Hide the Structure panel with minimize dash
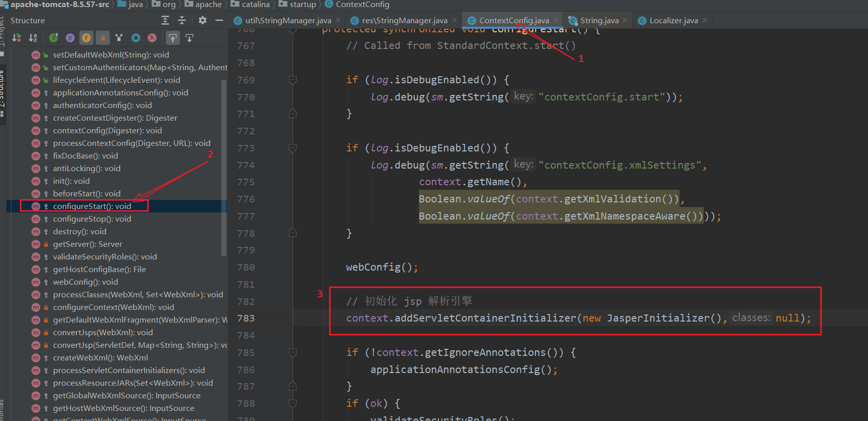The width and height of the screenshot is (868, 421). tap(219, 20)
